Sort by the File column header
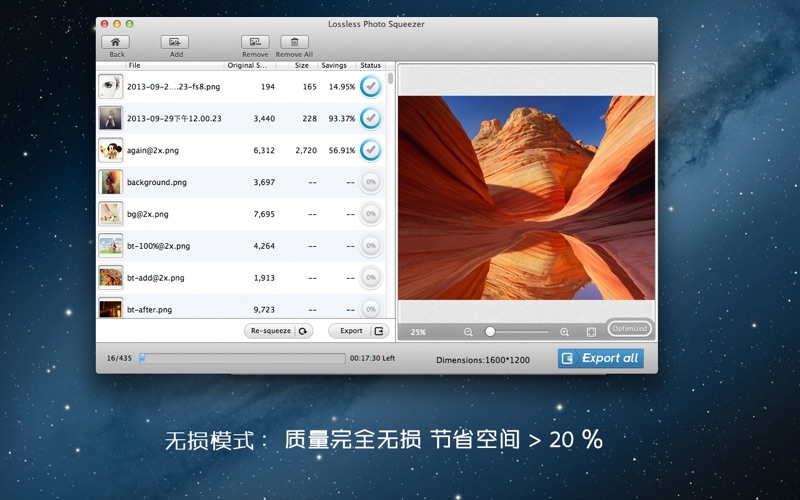Screen dimensions: 800x500 click(x=135, y=65)
